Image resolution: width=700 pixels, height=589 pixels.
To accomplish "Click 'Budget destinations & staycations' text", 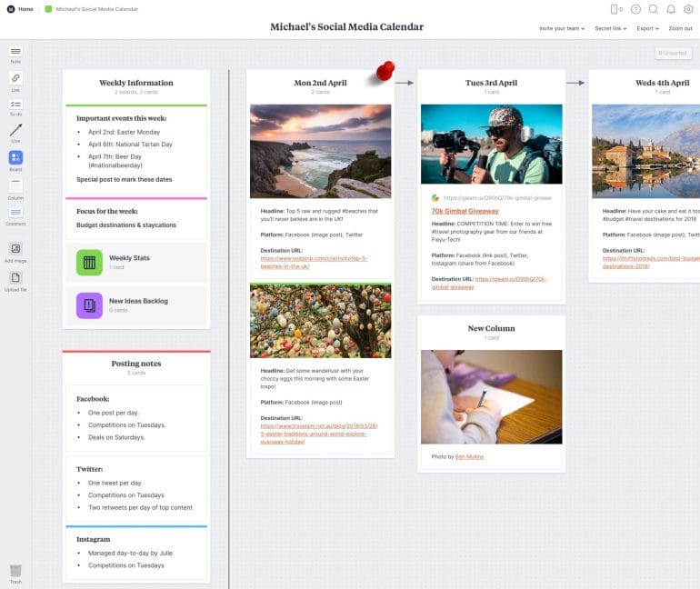I will click(126, 225).
